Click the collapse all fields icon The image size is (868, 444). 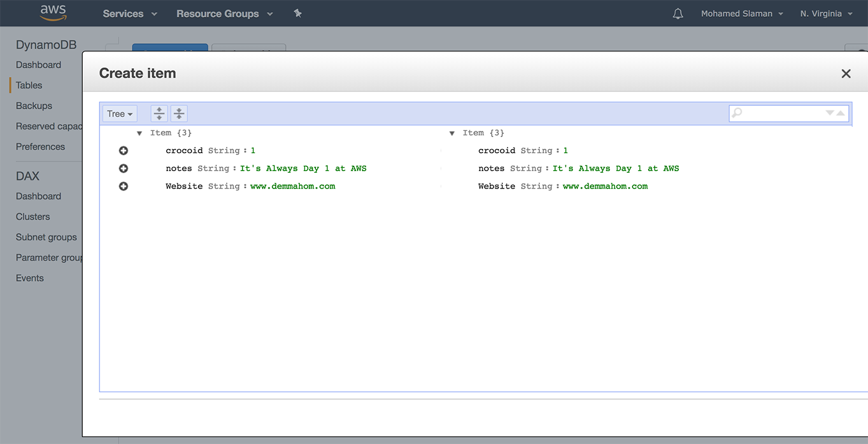tap(179, 113)
